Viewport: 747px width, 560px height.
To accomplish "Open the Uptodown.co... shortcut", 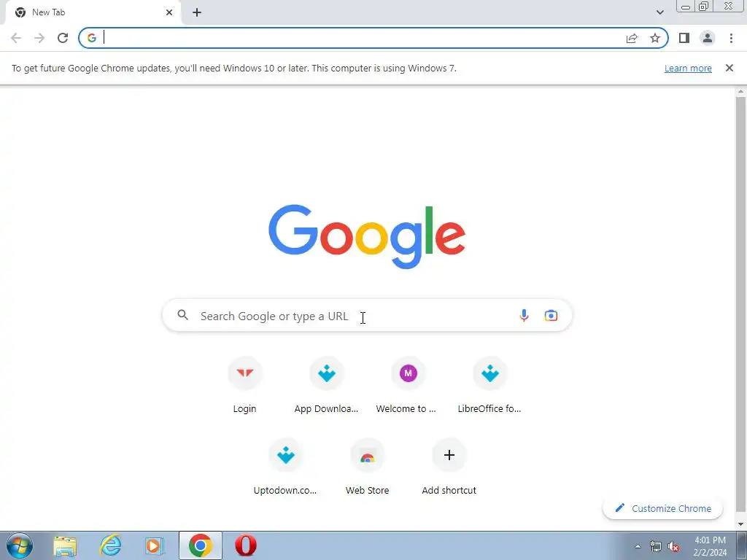I will click(285, 467).
